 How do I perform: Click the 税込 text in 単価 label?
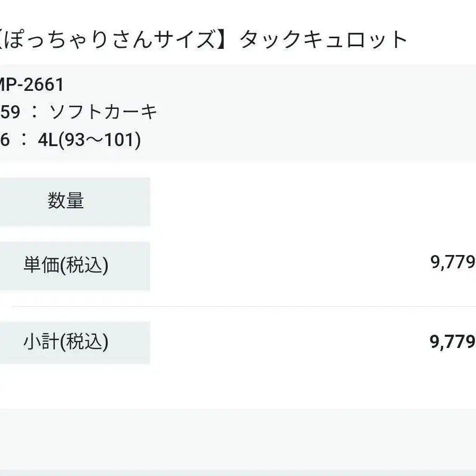point(84,265)
